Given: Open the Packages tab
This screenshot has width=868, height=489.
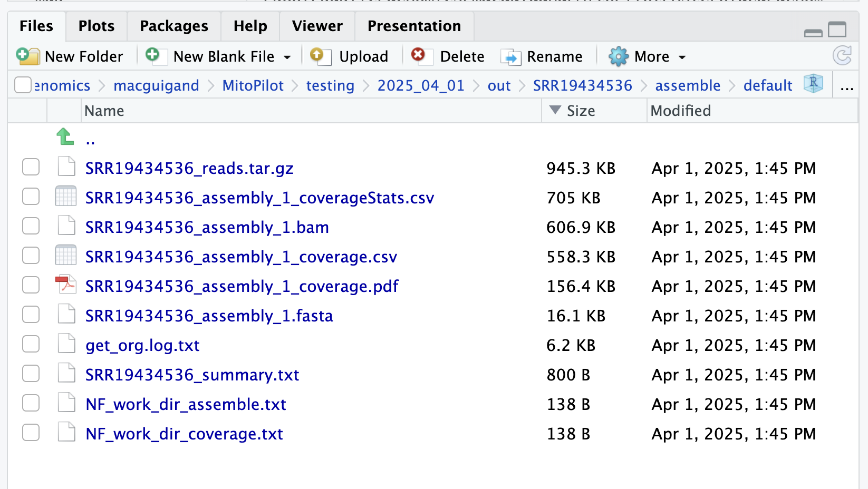Looking at the screenshot, I should click(x=173, y=26).
